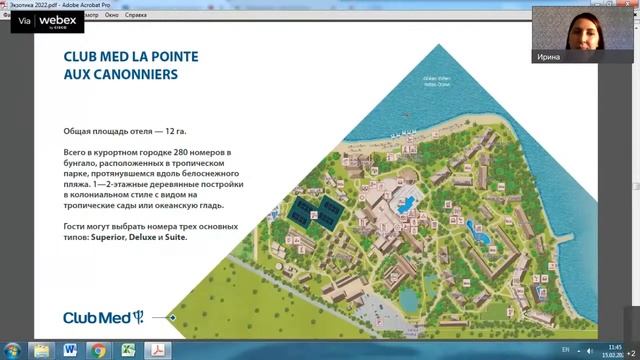Click the line 'в колониальном стиле с видом на'
Image resolution: width=640 pixels, height=360 pixels.
pos(131,195)
